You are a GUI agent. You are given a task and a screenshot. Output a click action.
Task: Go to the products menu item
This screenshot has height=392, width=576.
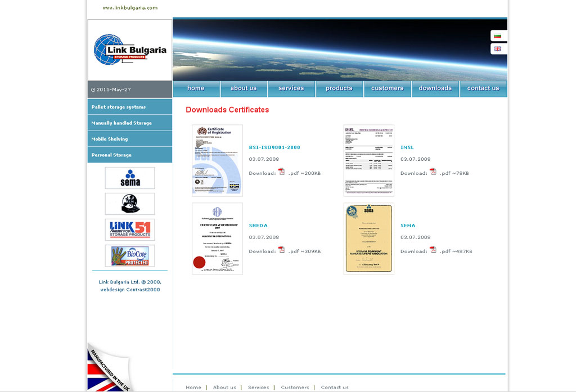339,88
